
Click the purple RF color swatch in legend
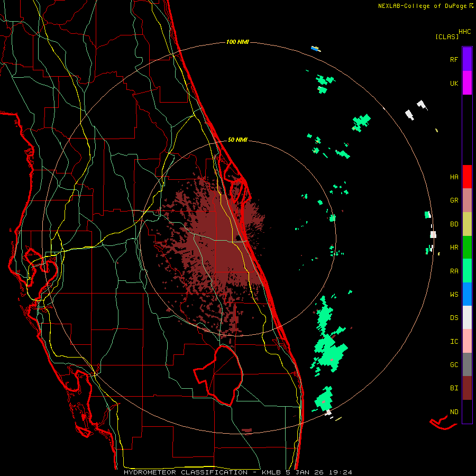467,59
